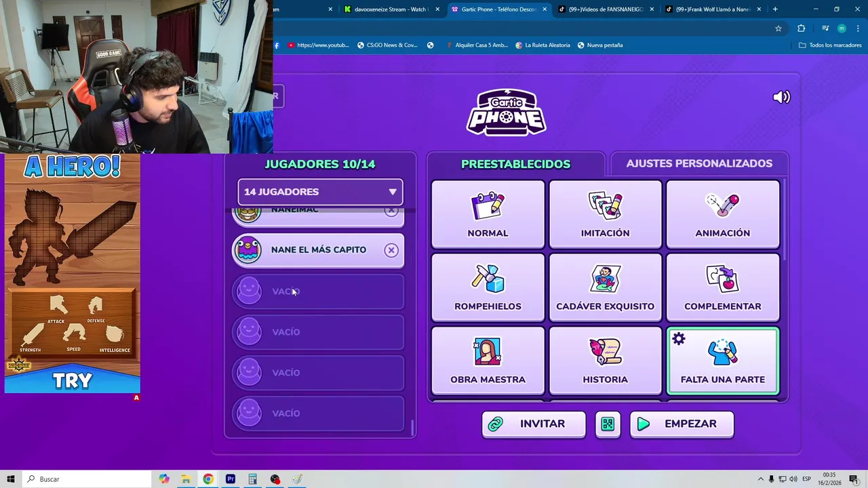Switch to the AJUSTES PERSONALIZADOS tab

coord(699,163)
